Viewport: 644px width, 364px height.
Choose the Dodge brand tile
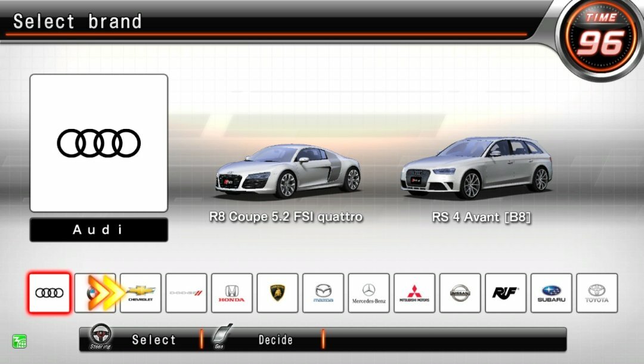coord(185,293)
